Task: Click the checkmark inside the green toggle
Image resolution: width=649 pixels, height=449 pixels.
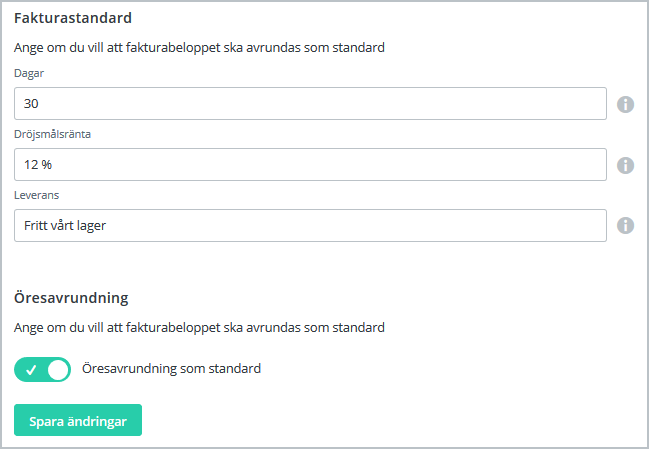Action: [30, 369]
